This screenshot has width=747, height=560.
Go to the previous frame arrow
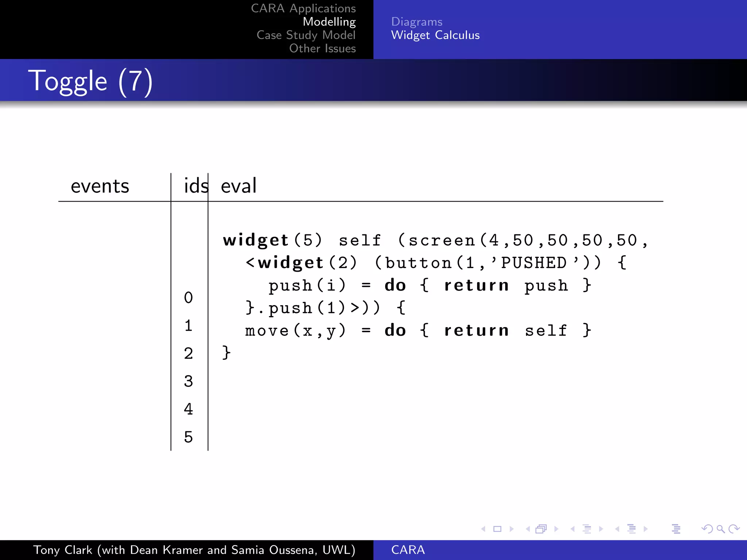[x=528, y=529]
